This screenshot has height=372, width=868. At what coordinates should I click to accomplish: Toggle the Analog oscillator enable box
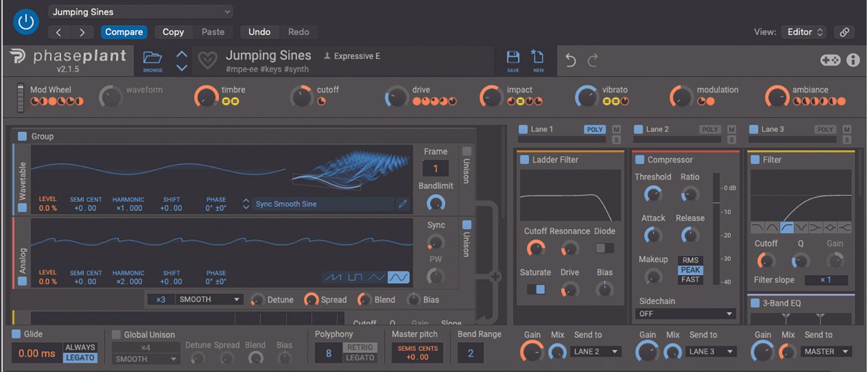coord(22,281)
